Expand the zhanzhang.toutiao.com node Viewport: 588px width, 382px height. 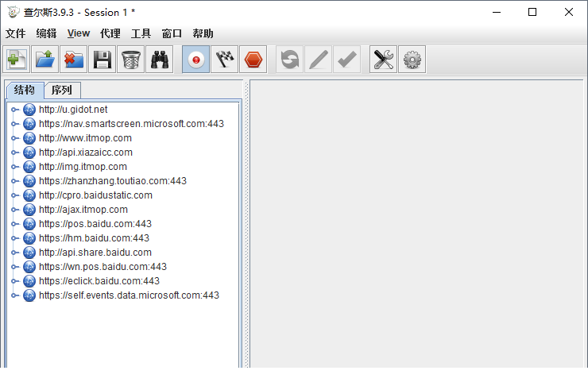(14, 181)
